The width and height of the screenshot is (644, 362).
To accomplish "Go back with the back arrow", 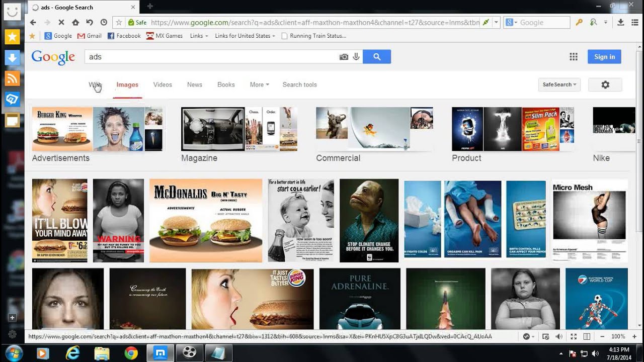I will click(x=33, y=22).
